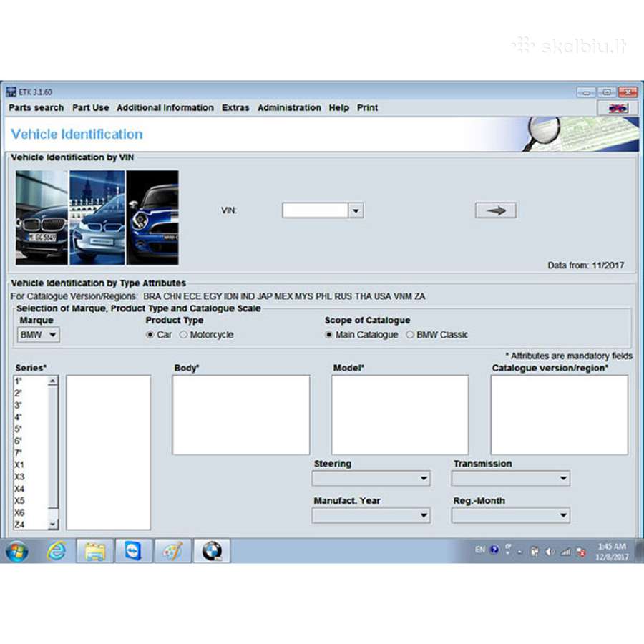Open the Extras menu
This screenshot has width=644, height=644.
235,107
